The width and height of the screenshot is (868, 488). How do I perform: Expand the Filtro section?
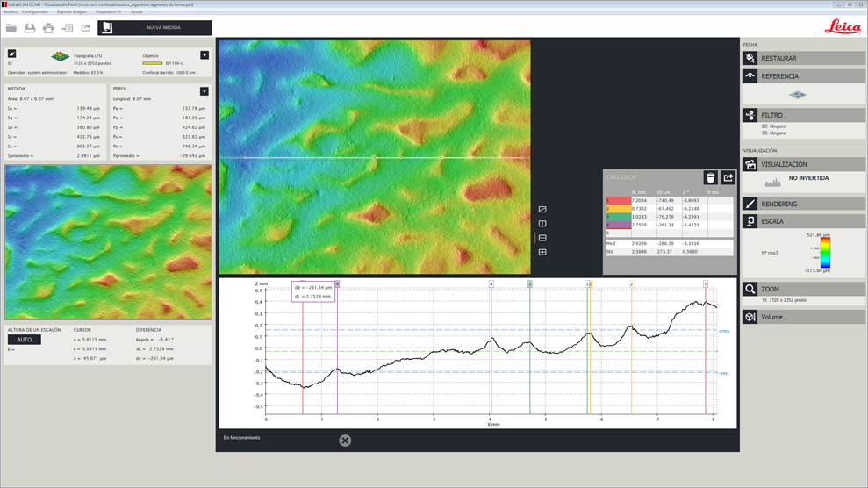(803, 115)
